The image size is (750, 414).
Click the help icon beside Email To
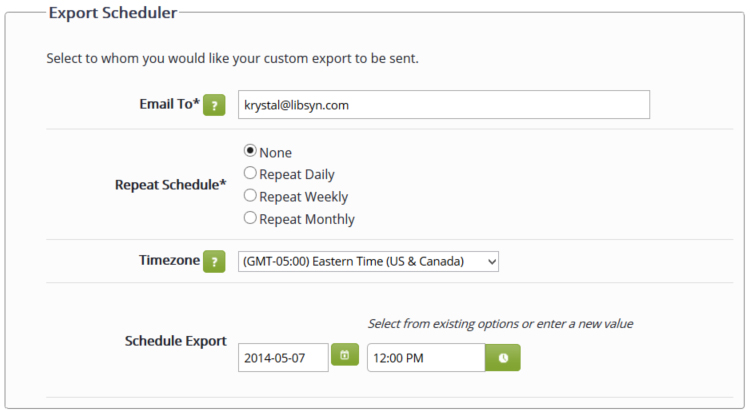[214, 105]
